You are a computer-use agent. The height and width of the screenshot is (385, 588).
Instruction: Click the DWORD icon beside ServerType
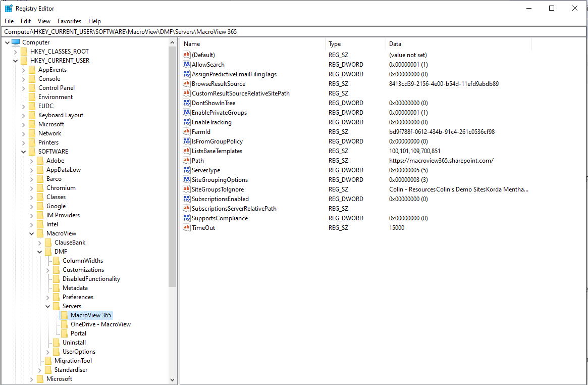pyautogui.click(x=187, y=170)
